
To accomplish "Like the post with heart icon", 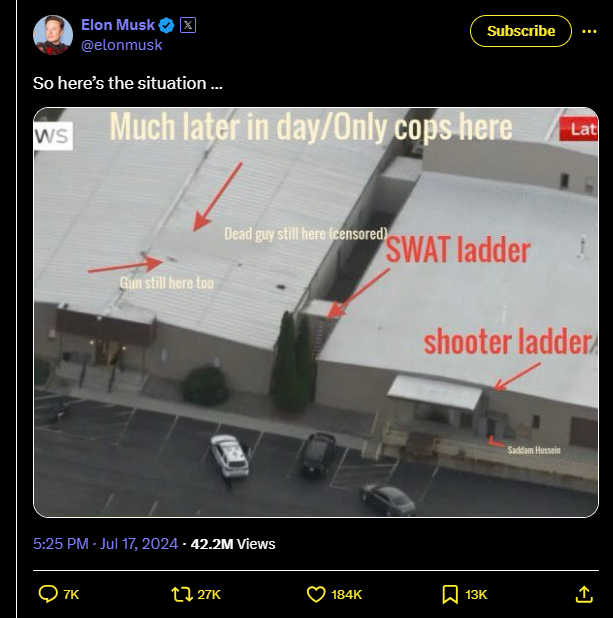I will click(x=316, y=594).
